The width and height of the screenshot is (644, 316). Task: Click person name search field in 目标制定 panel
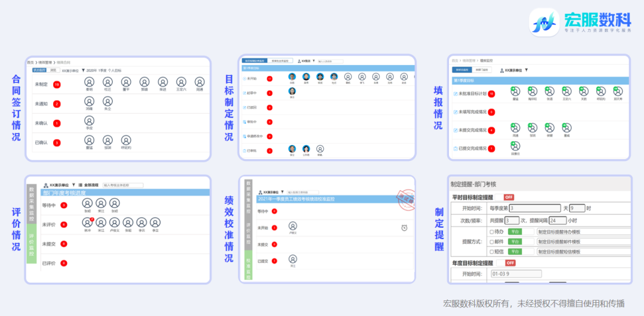[x=330, y=61]
